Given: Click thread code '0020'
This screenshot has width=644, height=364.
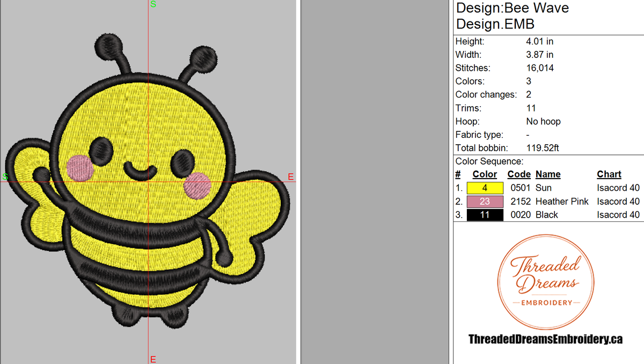Looking at the screenshot, I should tap(520, 215).
